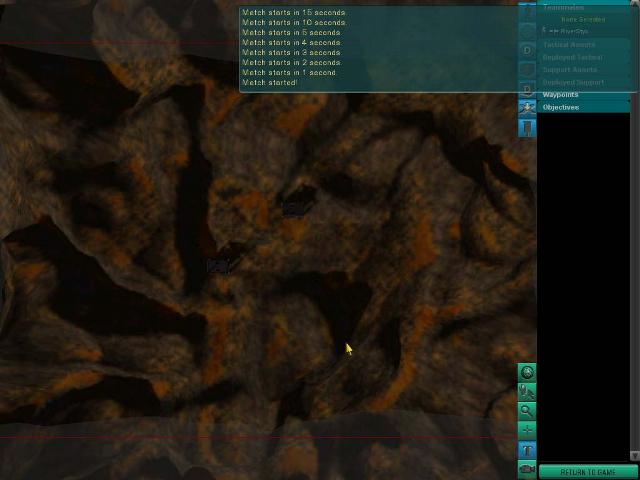Image resolution: width=640 pixels, height=480 pixels.
Task: Open the Objectives section
Action: pyautogui.click(x=583, y=107)
